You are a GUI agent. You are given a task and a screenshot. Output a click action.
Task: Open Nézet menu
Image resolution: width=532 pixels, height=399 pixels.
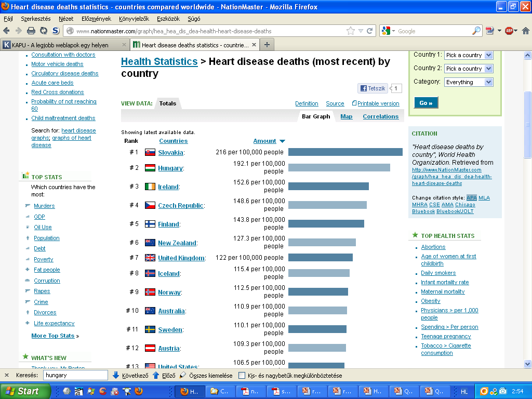click(66, 19)
